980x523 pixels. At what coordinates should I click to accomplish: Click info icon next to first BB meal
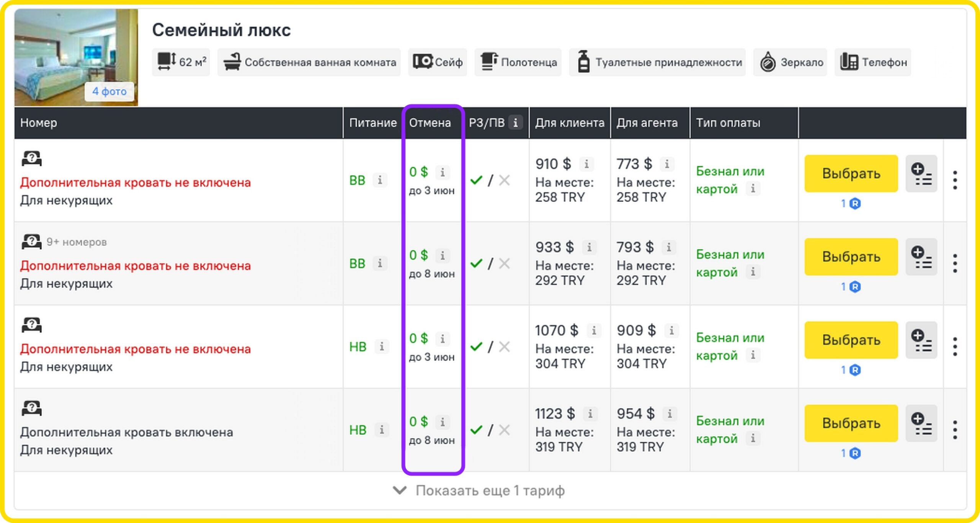click(x=380, y=180)
